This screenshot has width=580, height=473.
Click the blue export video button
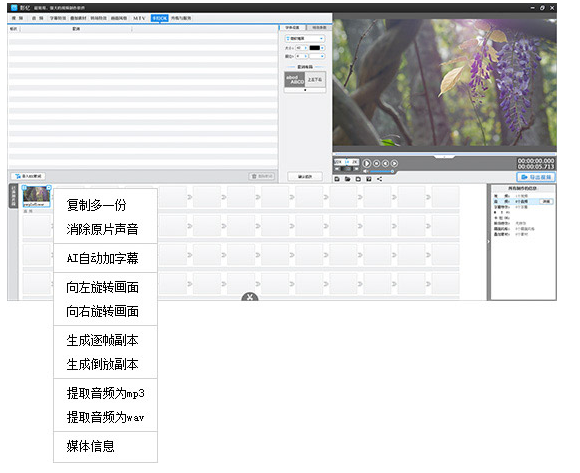point(536,177)
